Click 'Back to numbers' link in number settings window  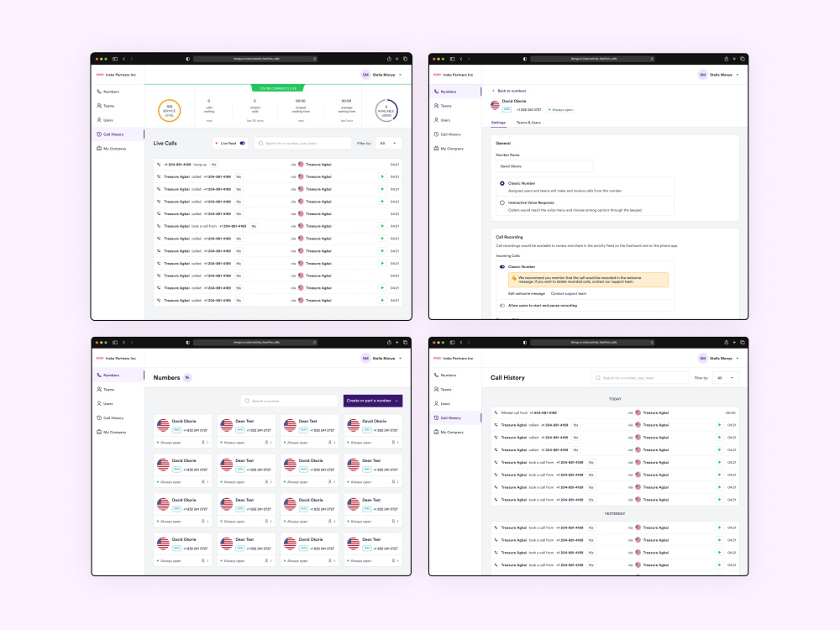click(x=509, y=91)
